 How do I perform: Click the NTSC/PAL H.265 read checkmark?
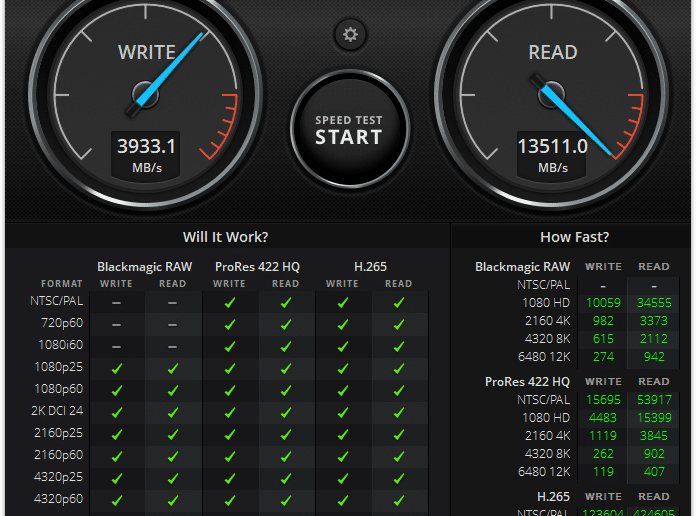click(399, 303)
